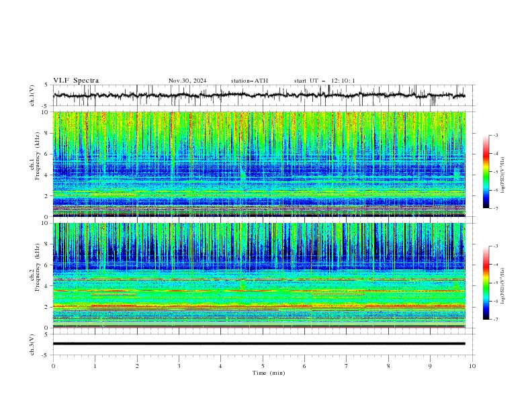Click the date 'Nov.30, 2024'
The image size is (532, 411).
click(x=187, y=81)
